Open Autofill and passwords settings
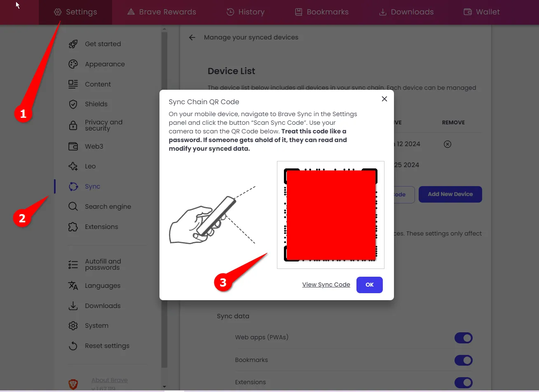This screenshot has width=539, height=392. pyautogui.click(x=103, y=264)
